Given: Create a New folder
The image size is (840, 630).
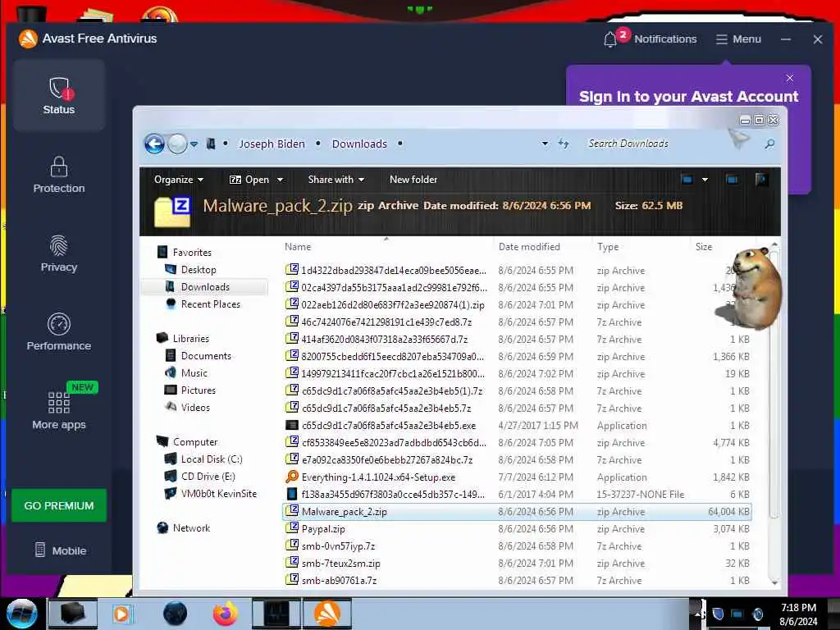Looking at the screenshot, I should pos(413,180).
